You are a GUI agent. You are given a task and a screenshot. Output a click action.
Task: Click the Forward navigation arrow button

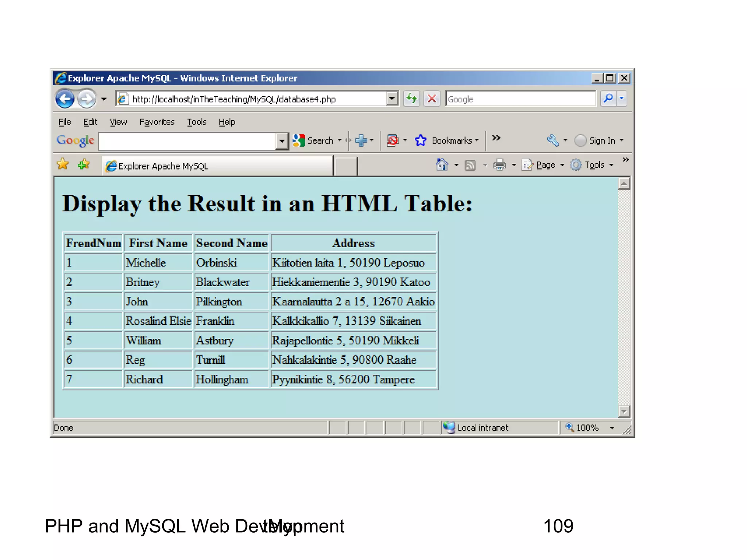coord(86,99)
